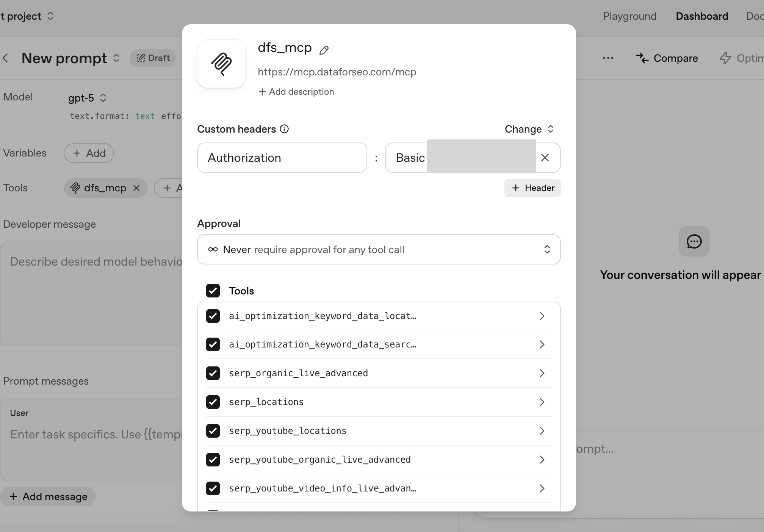Screen dimensions: 764x532
Task: Click Add message button
Action: click(x=48, y=496)
